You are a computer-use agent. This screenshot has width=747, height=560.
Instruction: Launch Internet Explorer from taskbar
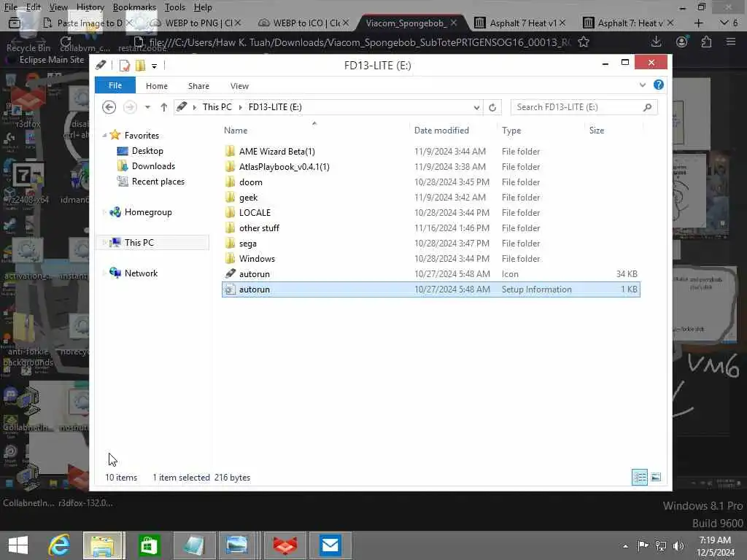(60, 545)
